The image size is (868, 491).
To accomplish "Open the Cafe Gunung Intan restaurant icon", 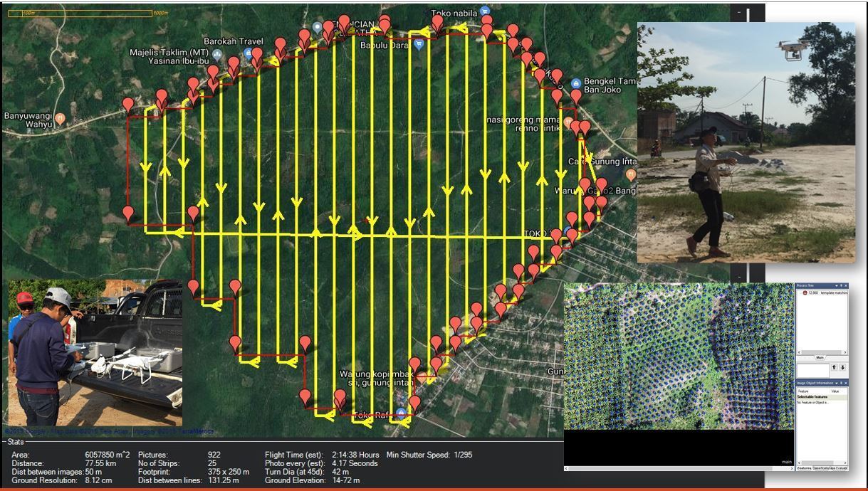I will click(630, 174).
